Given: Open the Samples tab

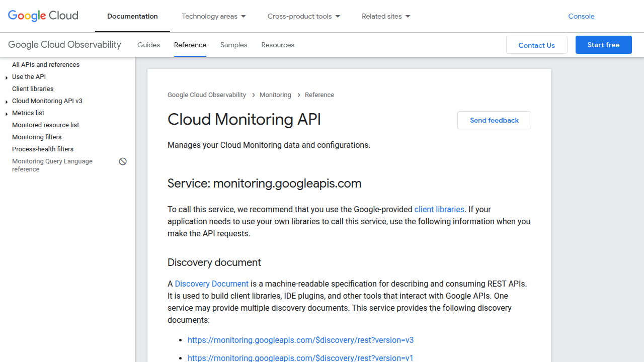Looking at the screenshot, I should (234, 45).
